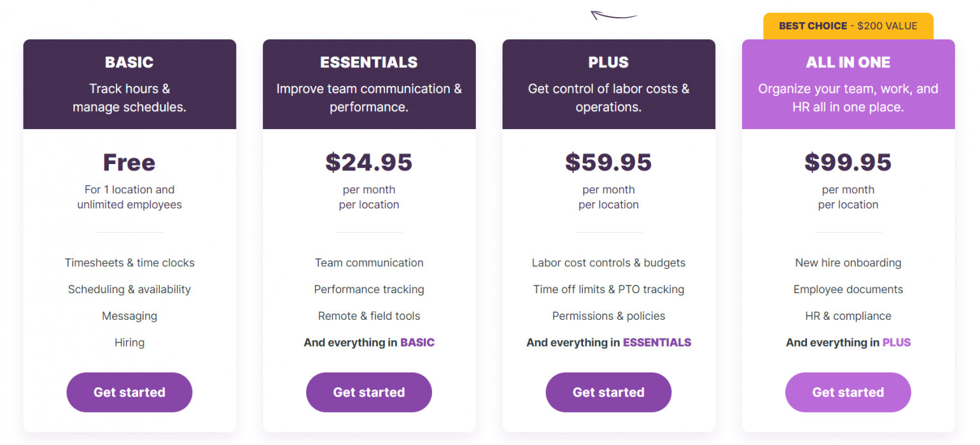Select the ALL IN ONE plan header
The width and height of the screenshot is (980, 445).
[848, 62]
